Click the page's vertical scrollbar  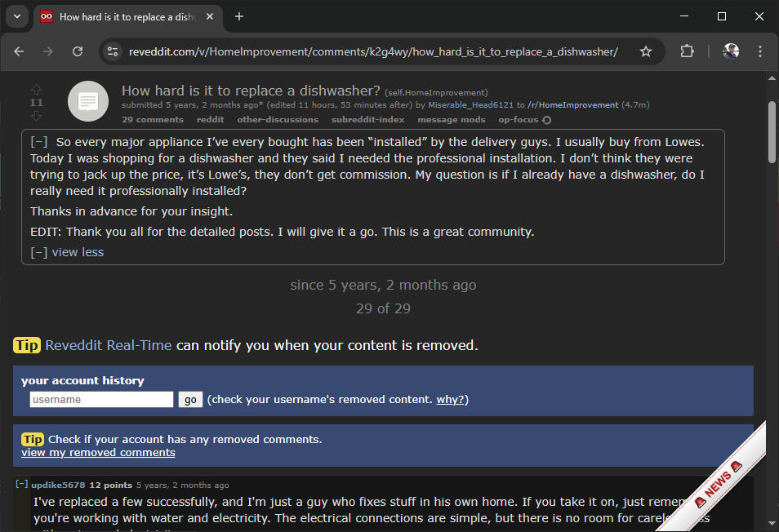tap(772, 131)
